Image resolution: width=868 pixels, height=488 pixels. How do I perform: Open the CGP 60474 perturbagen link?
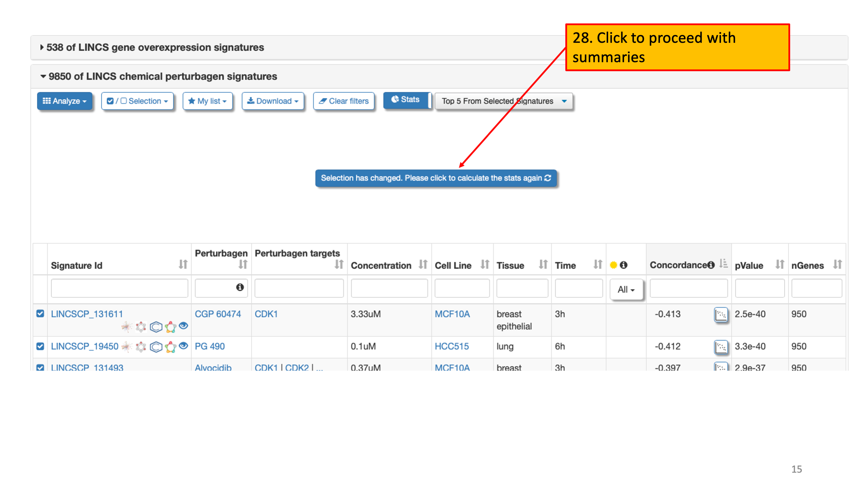click(218, 314)
